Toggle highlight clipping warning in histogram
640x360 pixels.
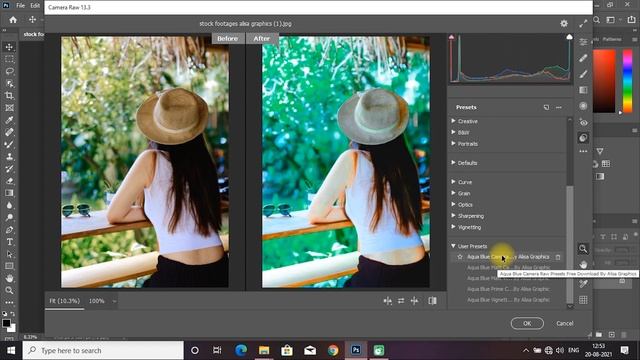[569, 37]
